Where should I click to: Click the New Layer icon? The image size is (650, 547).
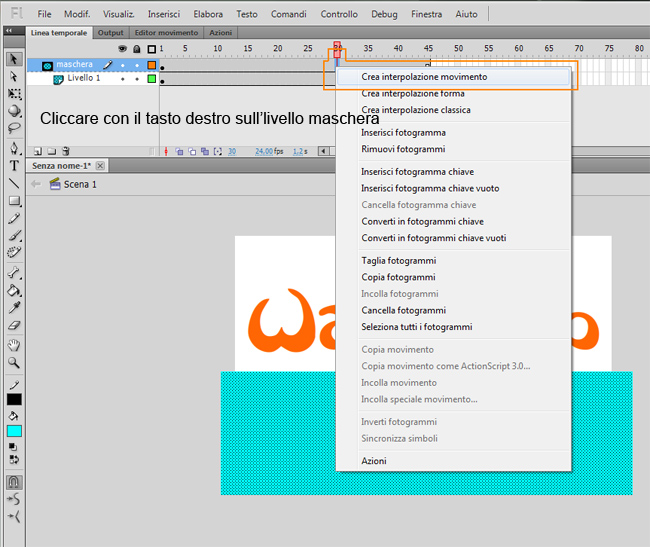tap(38, 151)
